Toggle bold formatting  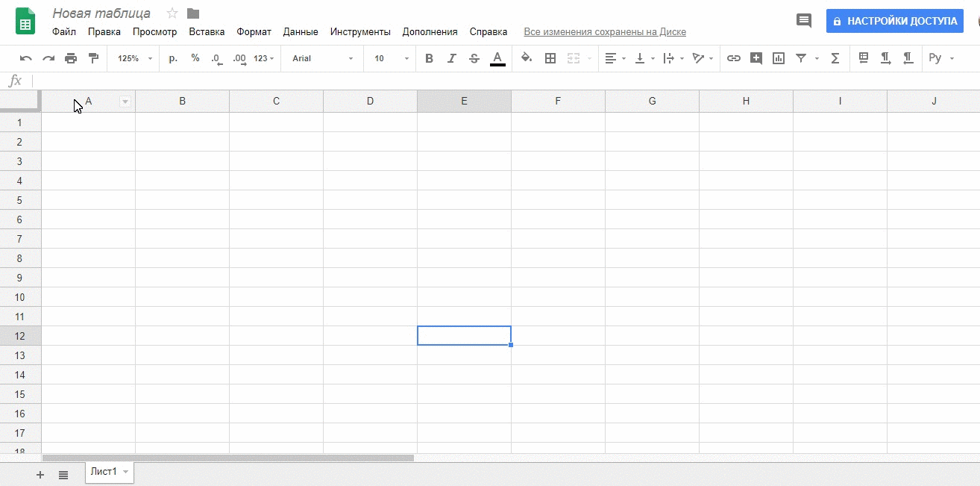pyautogui.click(x=429, y=58)
